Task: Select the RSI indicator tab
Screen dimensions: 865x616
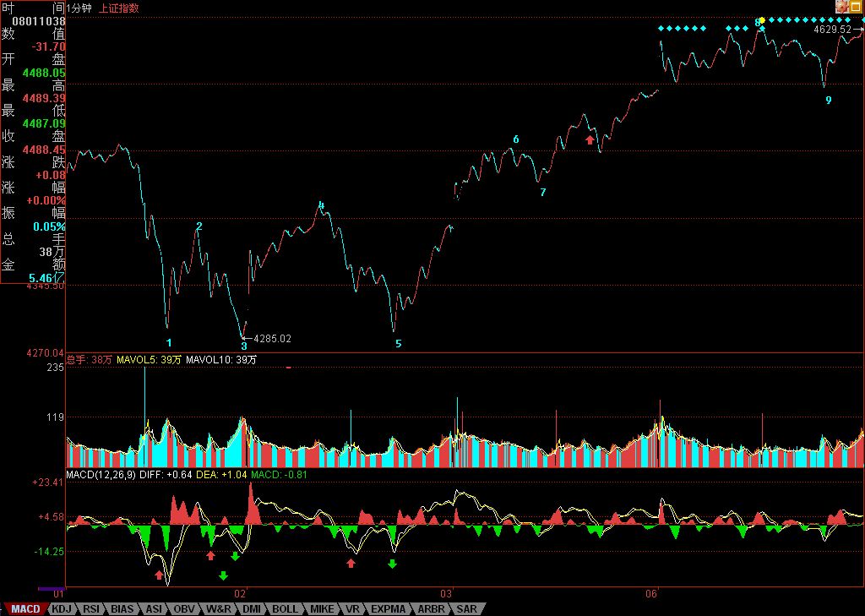Action: click(x=92, y=608)
